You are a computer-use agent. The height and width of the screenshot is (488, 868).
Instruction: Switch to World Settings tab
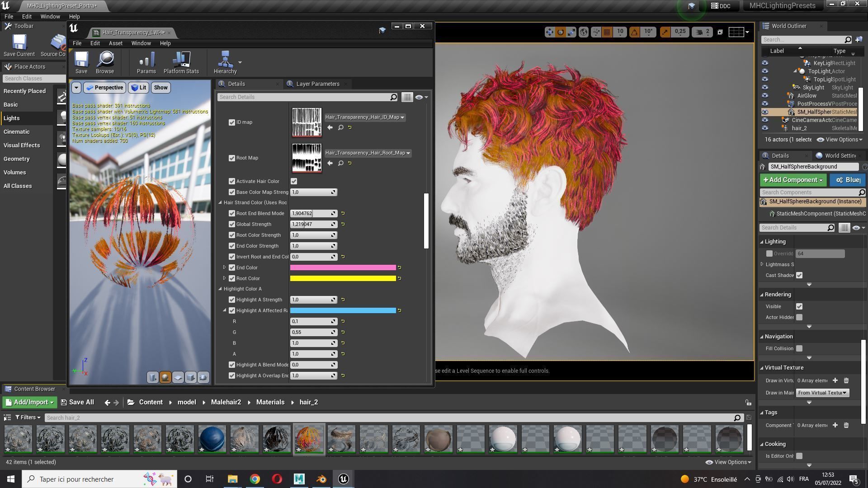coord(840,156)
